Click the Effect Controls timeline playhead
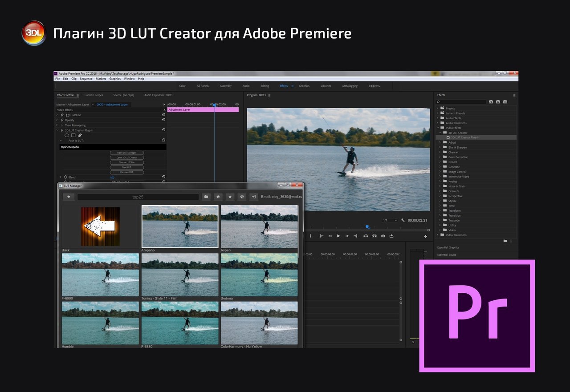This screenshot has height=392, width=570. pyautogui.click(x=214, y=105)
